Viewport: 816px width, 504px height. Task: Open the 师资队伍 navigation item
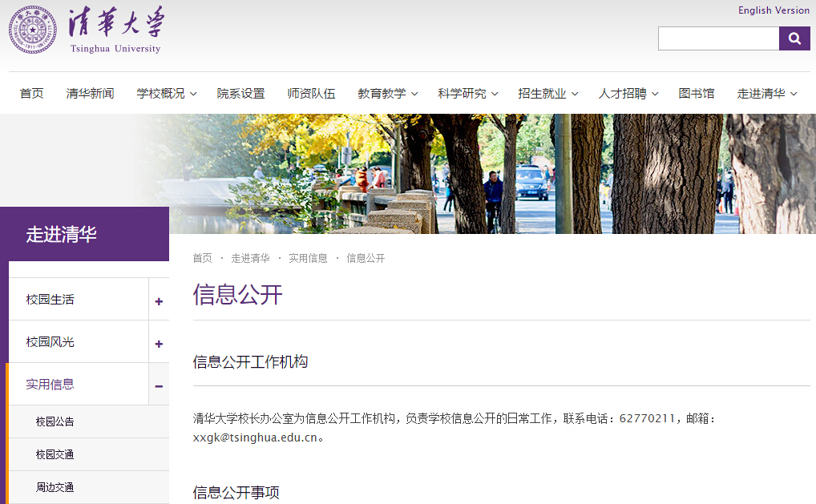311,94
